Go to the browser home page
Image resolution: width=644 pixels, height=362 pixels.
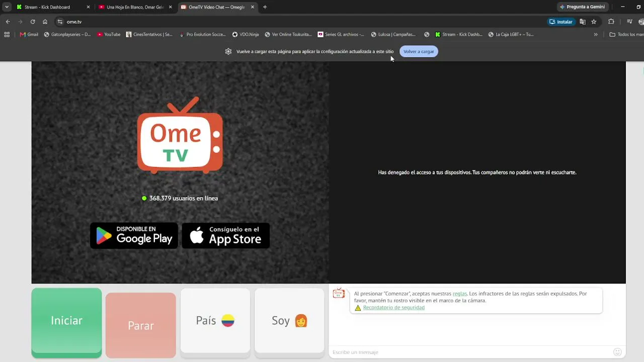coord(45,22)
